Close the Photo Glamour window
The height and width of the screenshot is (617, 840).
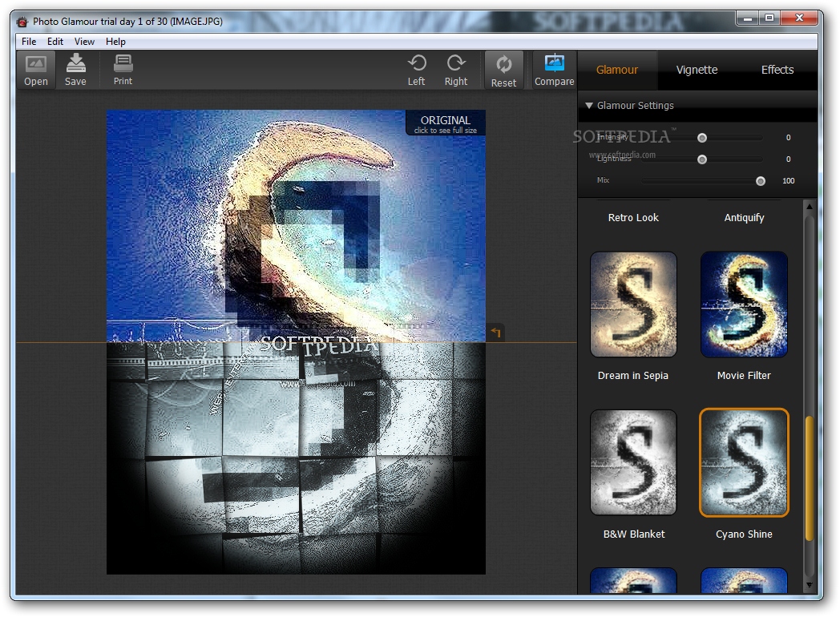click(799, 18)
